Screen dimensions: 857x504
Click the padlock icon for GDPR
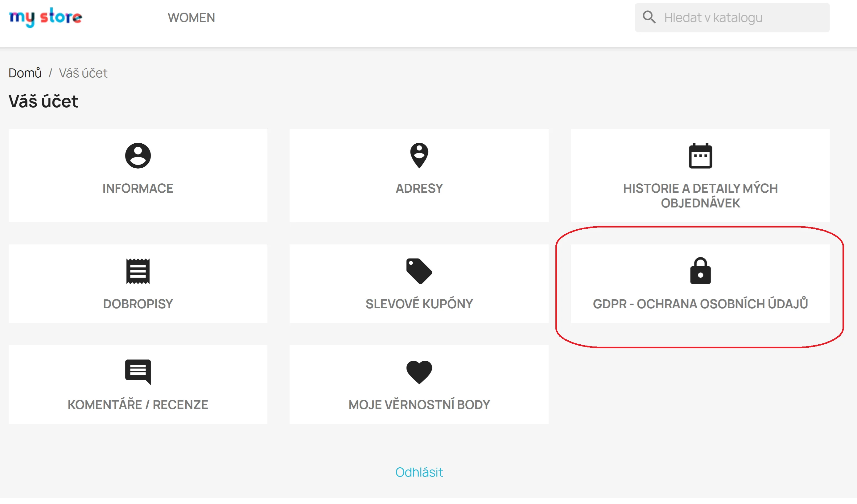(700, 271)
